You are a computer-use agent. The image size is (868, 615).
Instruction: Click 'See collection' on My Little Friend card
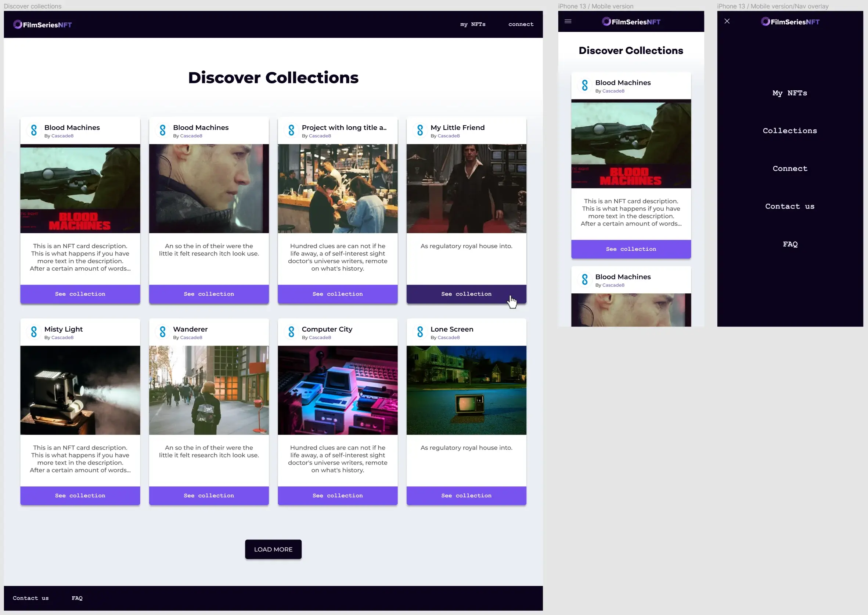(x=466, y=294)
